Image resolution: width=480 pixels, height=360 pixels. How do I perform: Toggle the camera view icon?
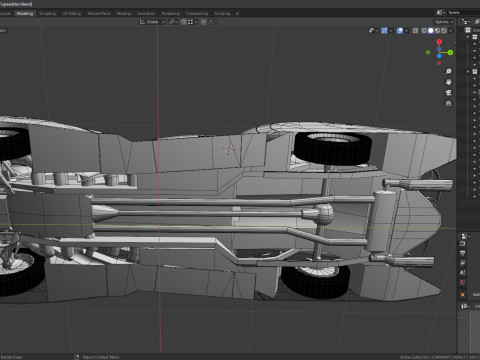click(x=448, y=92)
